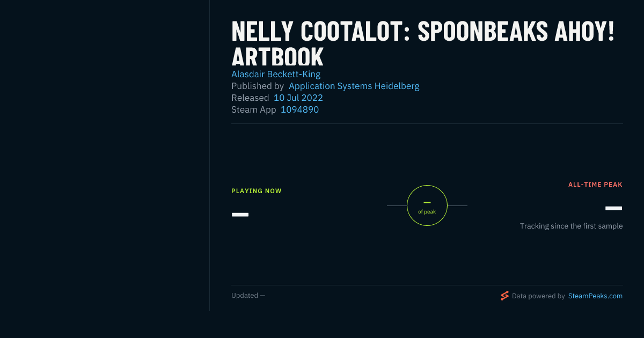Open the SteamPeaks.com link
The width and height of the screenshot is (644, 338).
point(595,296)
